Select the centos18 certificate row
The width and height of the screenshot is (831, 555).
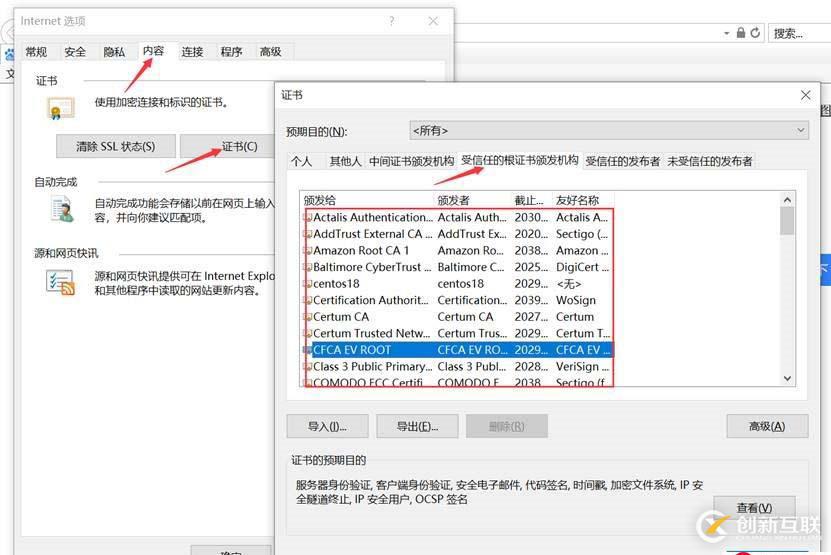(458, 284)
